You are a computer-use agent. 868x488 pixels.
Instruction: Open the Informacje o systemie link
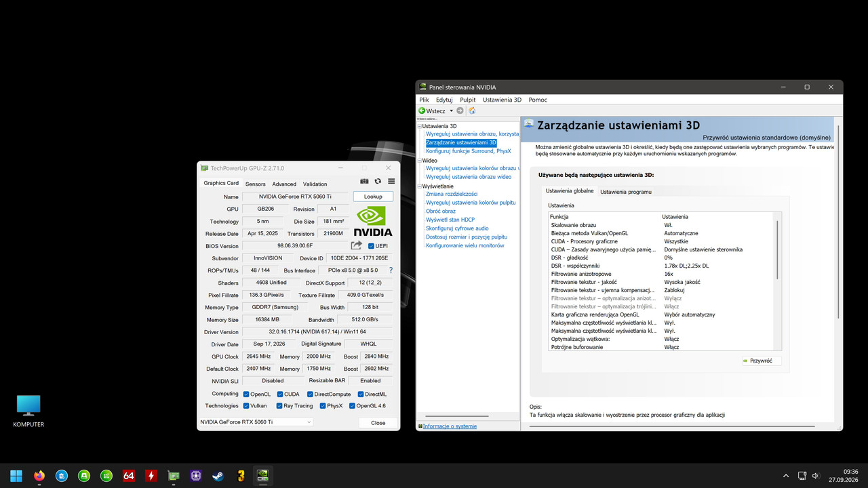(x=450, y=426)
